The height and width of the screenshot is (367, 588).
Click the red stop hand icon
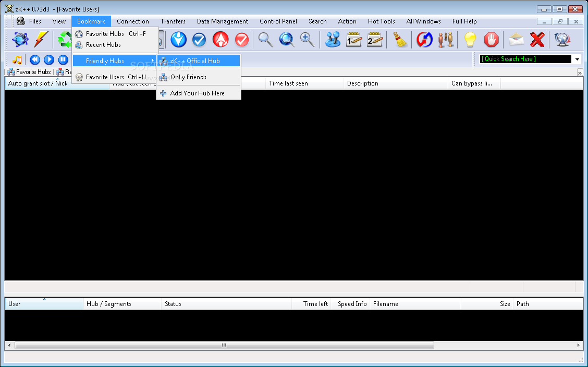[x=491, y=40]
